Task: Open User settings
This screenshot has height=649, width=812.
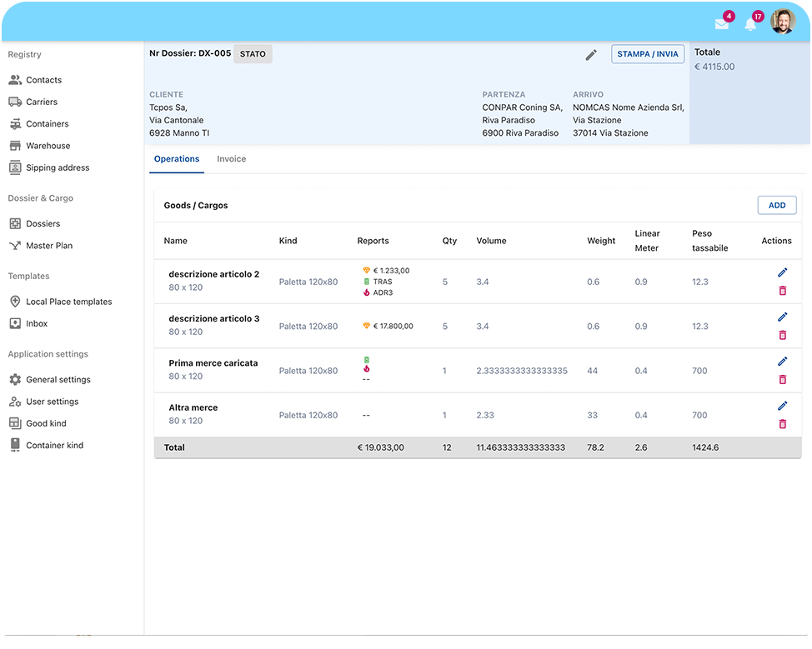Action: point(53,402)
